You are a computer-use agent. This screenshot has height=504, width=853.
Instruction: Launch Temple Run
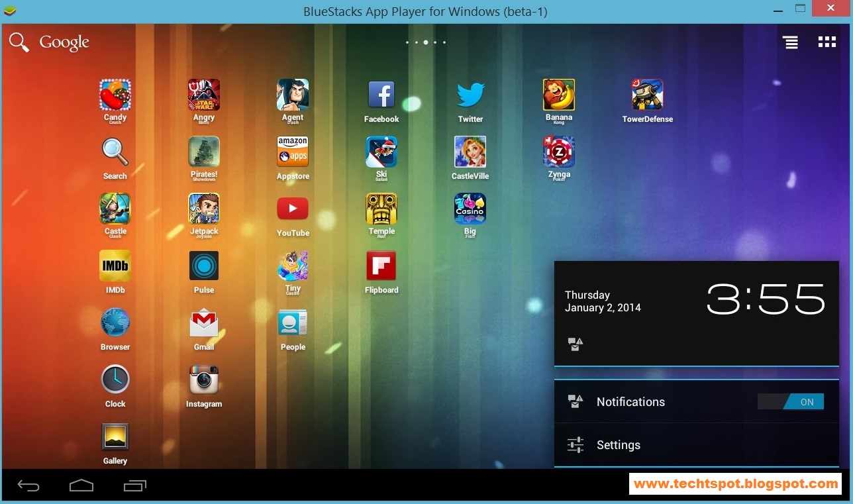click(x=381, y=209)
